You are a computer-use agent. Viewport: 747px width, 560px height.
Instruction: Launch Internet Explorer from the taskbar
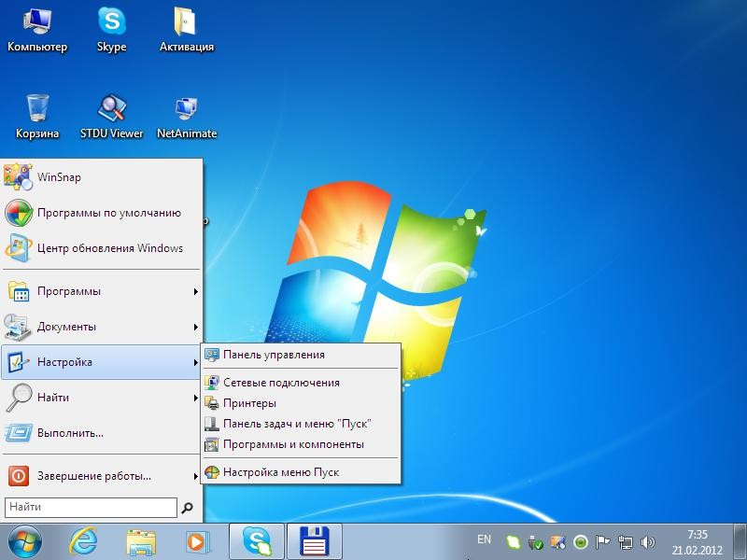(x=83, y=542)
